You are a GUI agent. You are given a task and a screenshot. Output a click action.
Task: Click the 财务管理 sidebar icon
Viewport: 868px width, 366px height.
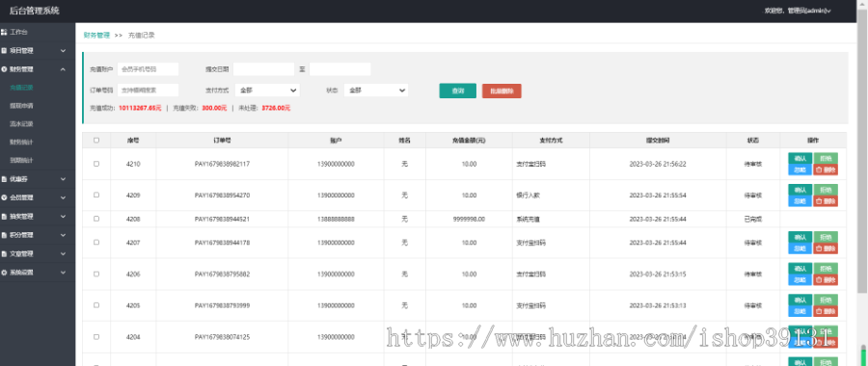click(x=4, y=69)
